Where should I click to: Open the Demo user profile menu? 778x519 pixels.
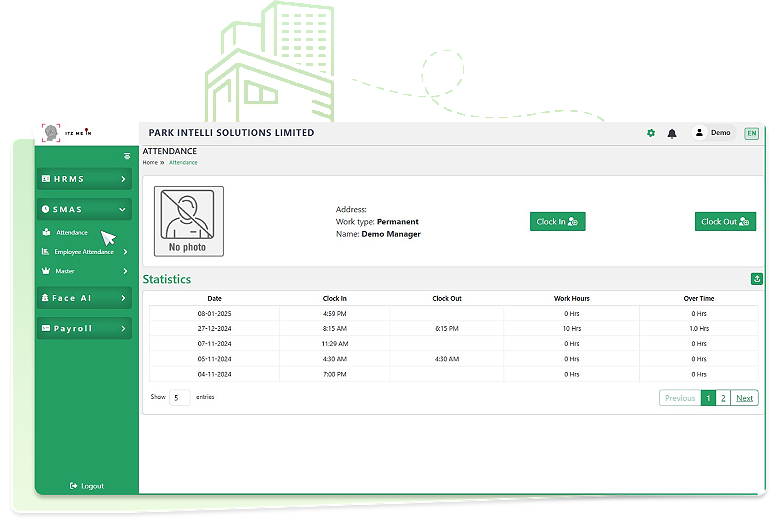click(x=713, y=133)
